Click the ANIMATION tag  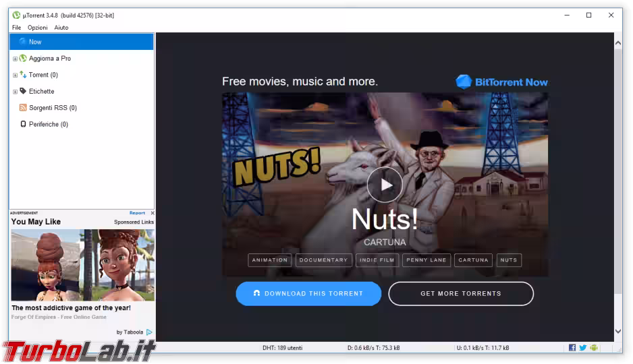270,260
